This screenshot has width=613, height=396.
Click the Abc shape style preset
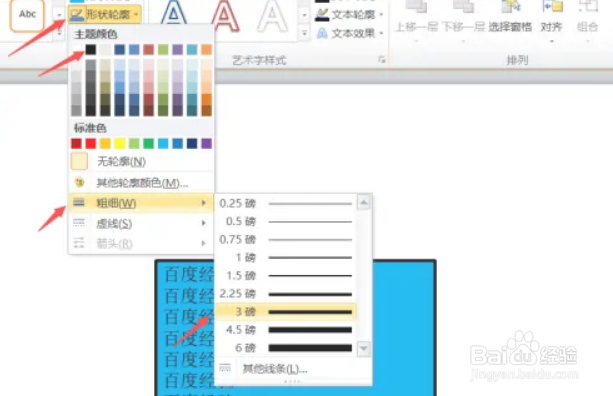pos(27,15)
